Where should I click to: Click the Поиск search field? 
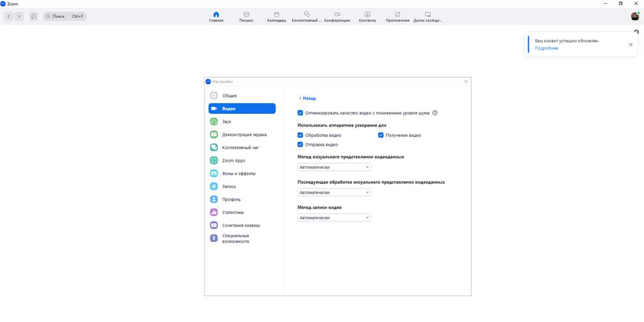[64, 17]
